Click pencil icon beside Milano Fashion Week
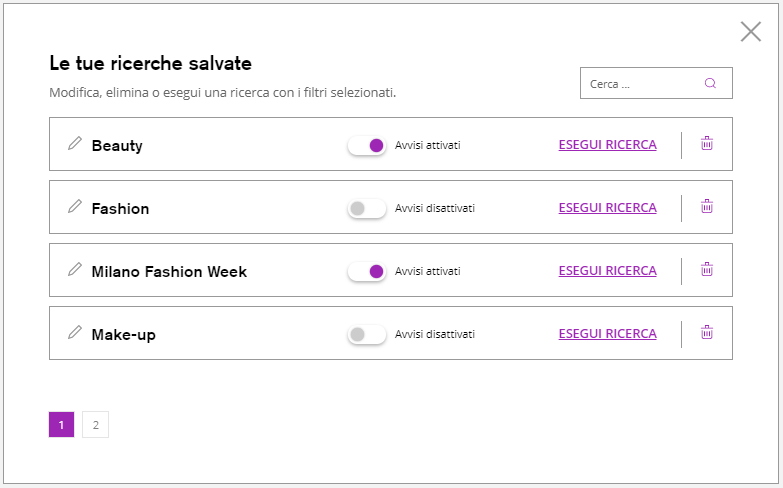The image size is (783, 488). pyautogui.click(x=74, y=270)
